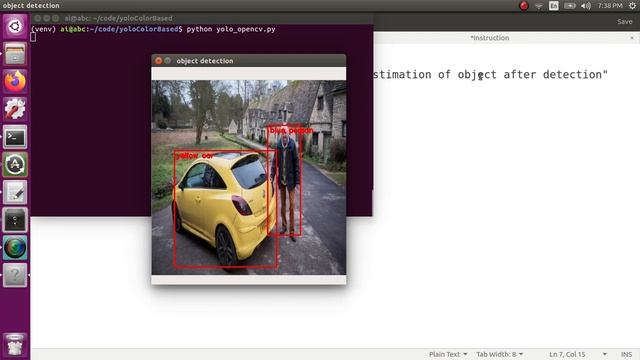640x360 pixels.
Task: Click the yellow car label in detection image
Action: pyautogui.click(x=195, y=156)
